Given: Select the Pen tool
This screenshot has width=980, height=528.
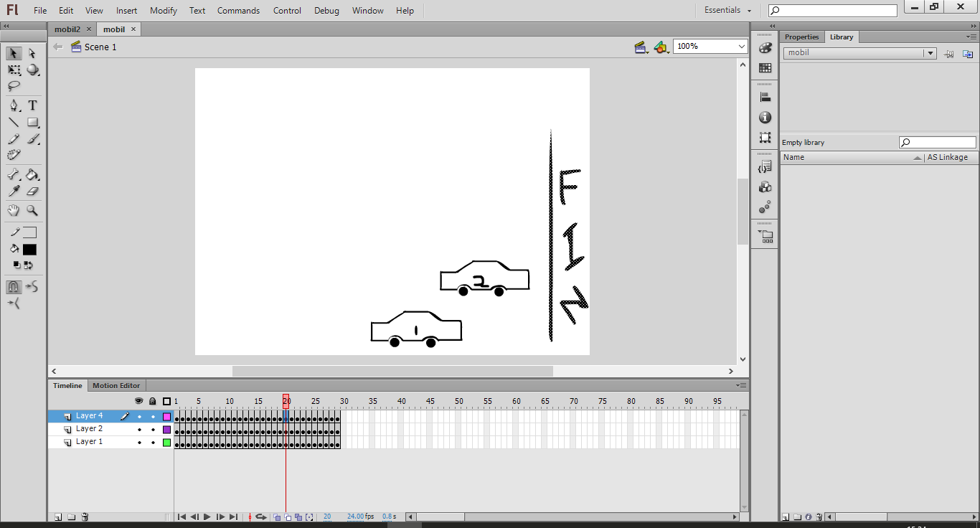Looking at the screenshot, I should click(13, 105).
